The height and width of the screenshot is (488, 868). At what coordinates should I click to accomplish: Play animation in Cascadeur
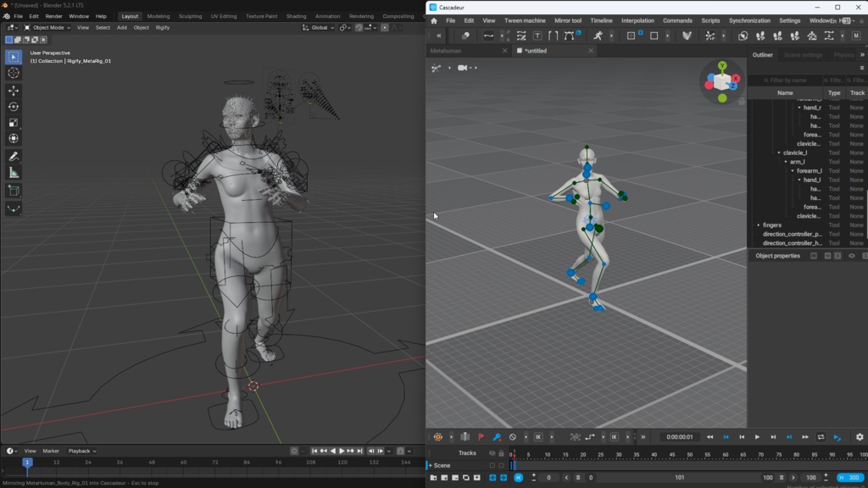(757, 437)
